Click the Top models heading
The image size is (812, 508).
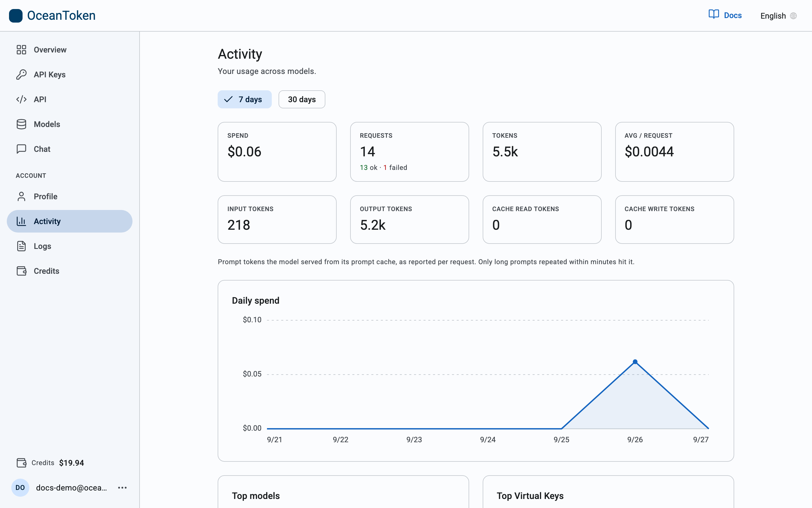click(256, 496)
